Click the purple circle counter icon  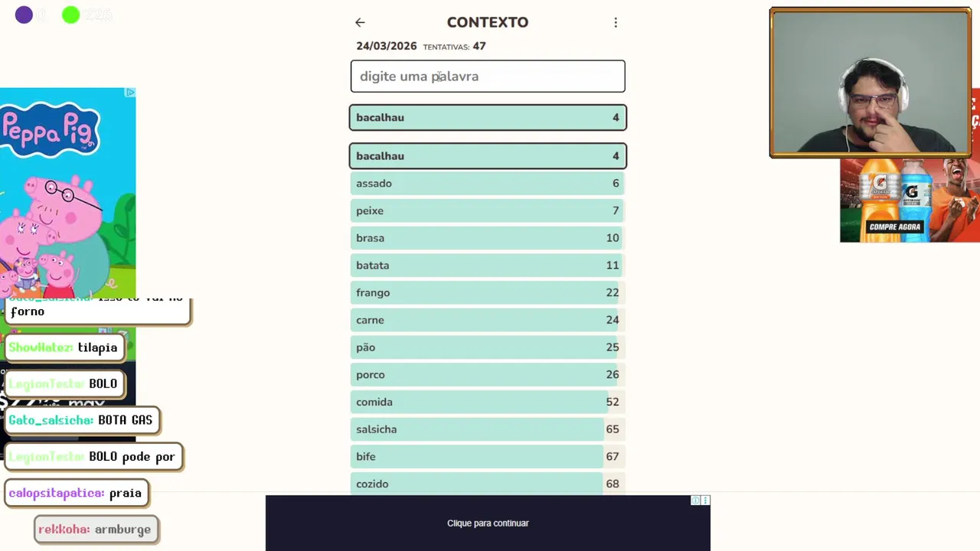point(24,15)
